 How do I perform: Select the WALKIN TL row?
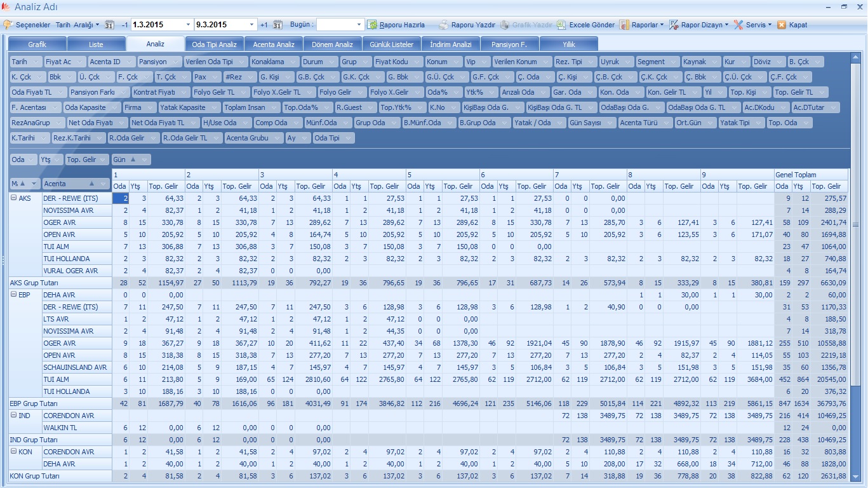pyautogui.click(x=76, y=428)
